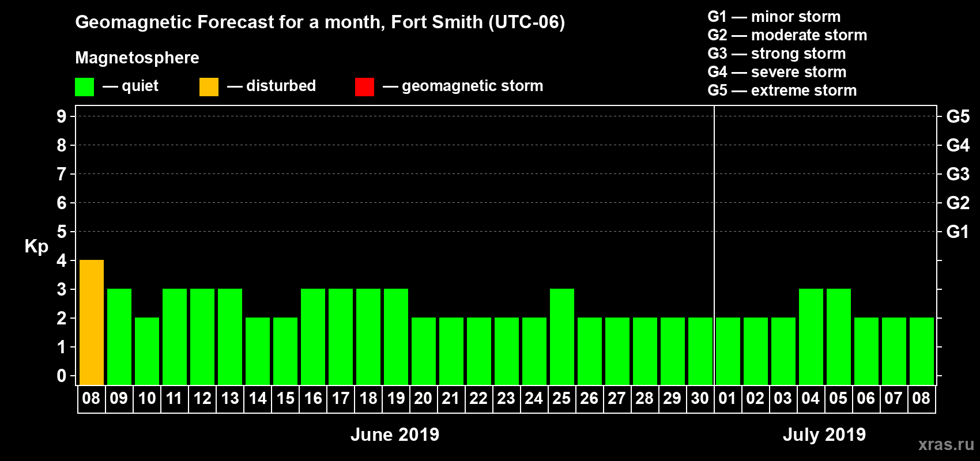
Task: Click the 'G4 — severe storm' legend line
Action: click(x=777, y=72)
